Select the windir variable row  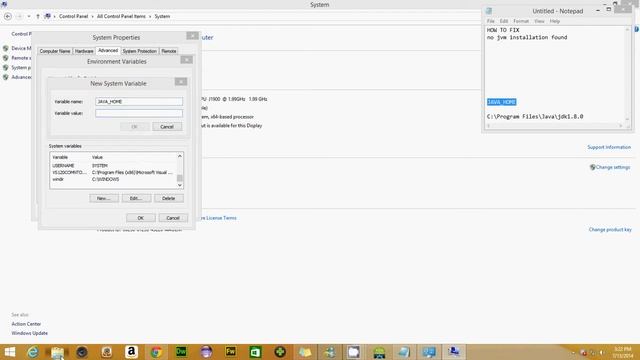click(x=113, y=180)
